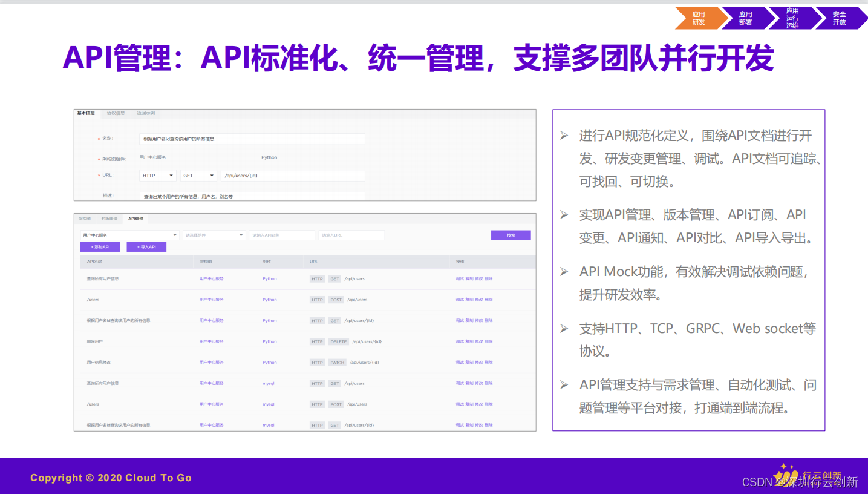Click mysql link in the POST /api/users row
Viewport: 868px width, 494px height.
pyautogui.click(x=269, y=404)
